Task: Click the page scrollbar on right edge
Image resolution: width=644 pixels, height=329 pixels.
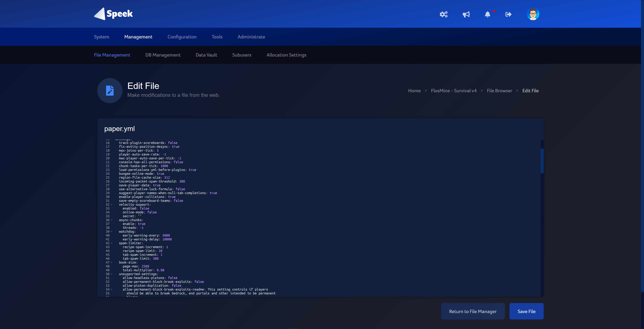Action: [x=642, y=146]
